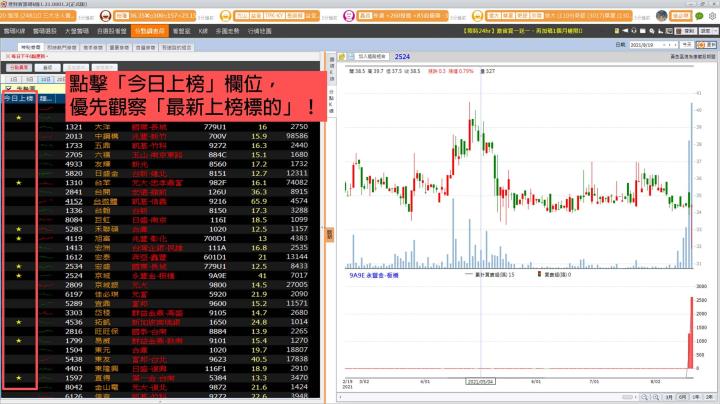Select the 1日 period toggle
The height and width of the screenshot is (404, 720).
(x=14, y=79)
